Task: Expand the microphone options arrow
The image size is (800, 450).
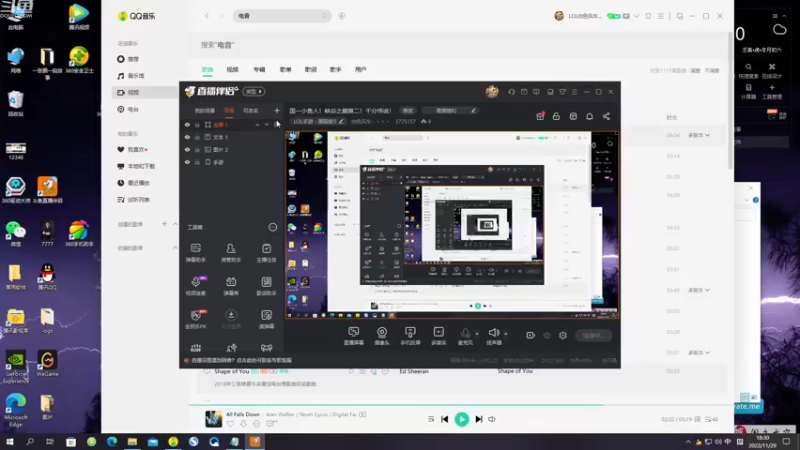Action: point(477,334)
